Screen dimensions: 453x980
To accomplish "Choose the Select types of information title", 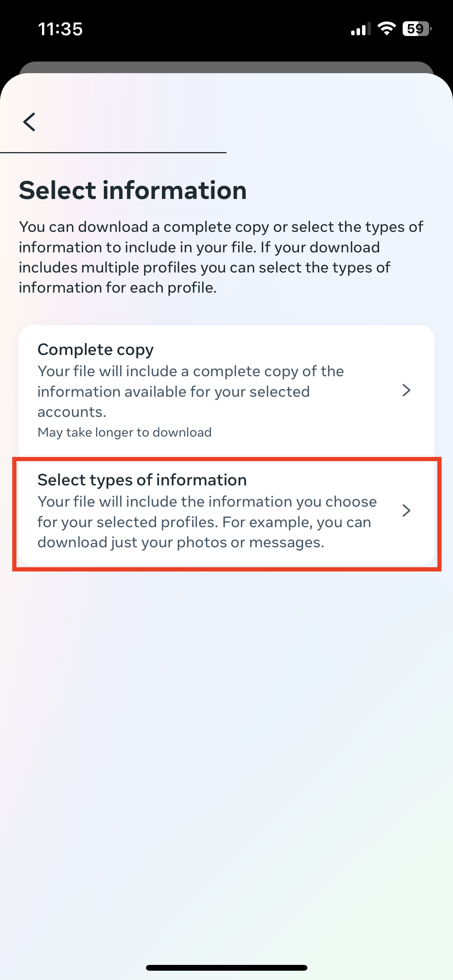I will [x=142, y=480].
